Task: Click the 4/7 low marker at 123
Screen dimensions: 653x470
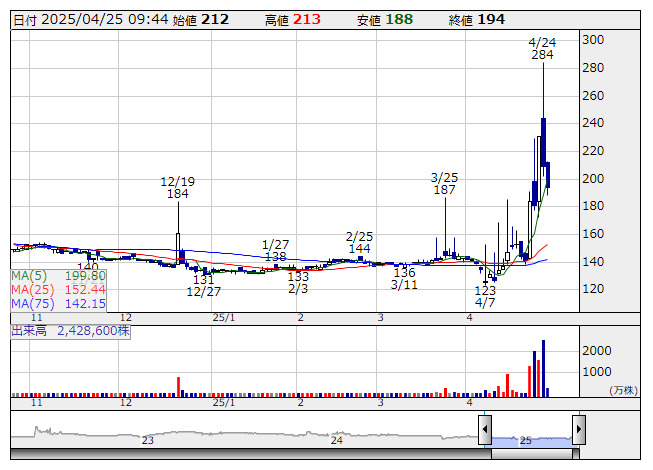Action: click(x=485, y=296)
